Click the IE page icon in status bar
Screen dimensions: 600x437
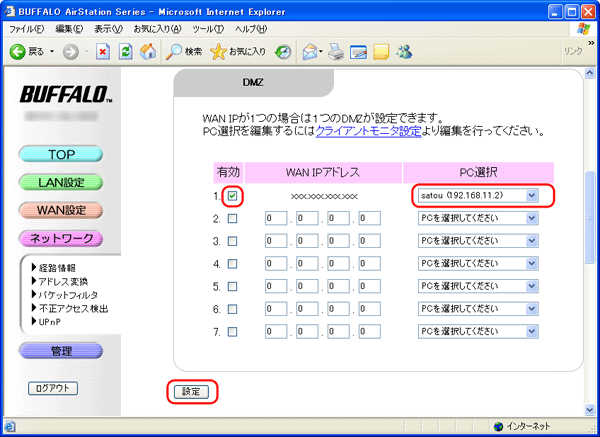point(9,426)
